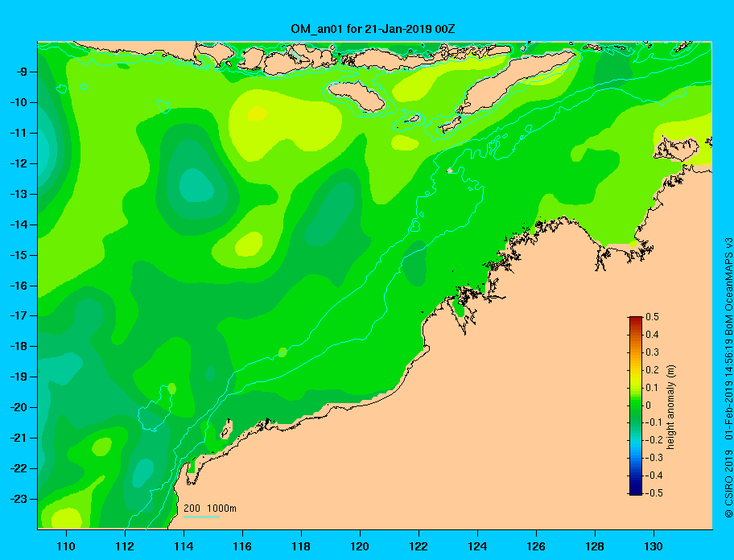
Task: Click the -14 latitude axis label
Action: tap(19, 224)
